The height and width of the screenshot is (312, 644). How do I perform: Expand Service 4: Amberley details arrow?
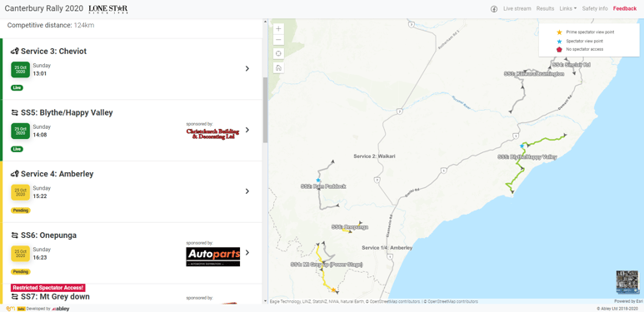tap(247, 191)
